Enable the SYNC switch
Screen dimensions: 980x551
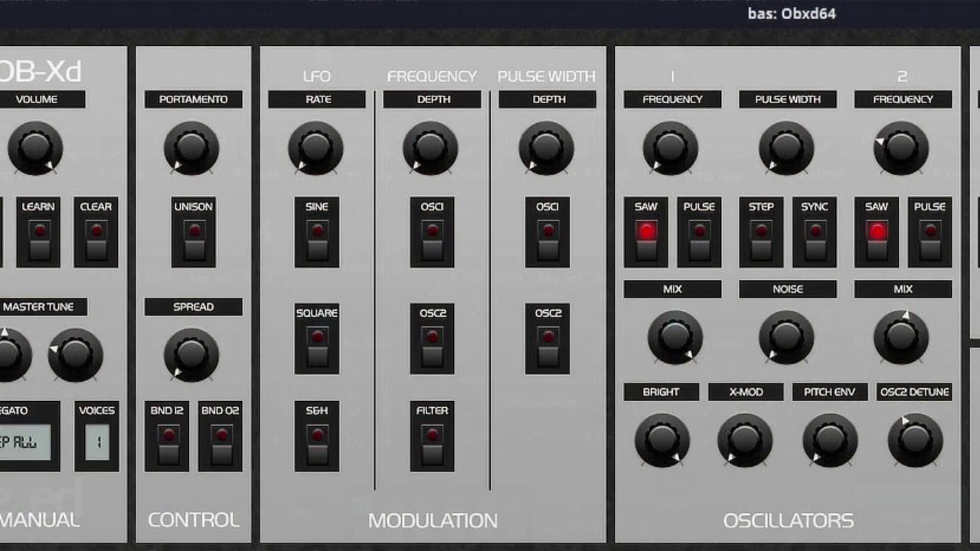(x=815, y=240)
